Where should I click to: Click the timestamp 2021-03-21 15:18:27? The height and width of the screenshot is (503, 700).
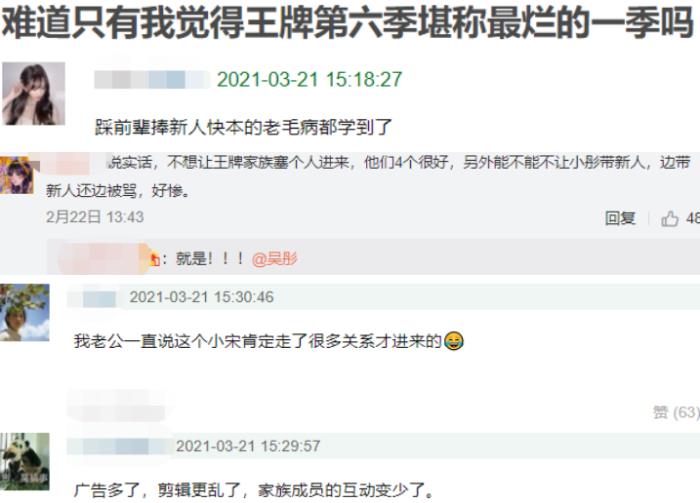click(309, 80)
